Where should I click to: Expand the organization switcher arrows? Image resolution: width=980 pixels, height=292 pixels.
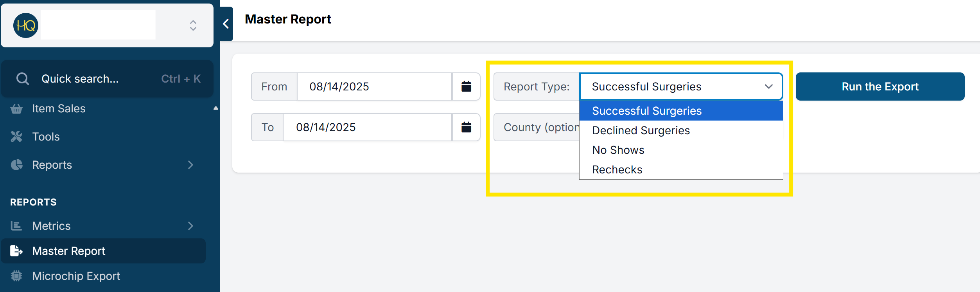point(193,25)
